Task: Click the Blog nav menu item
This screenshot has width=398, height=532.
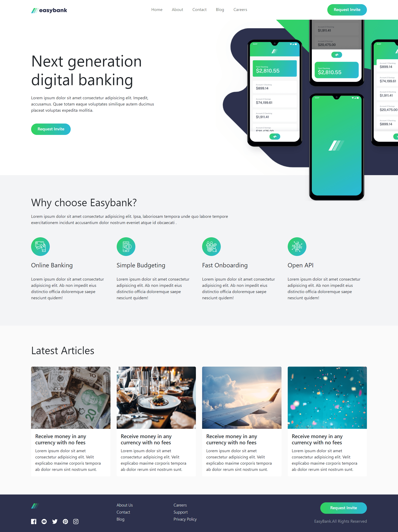Action: pos(220,10)
